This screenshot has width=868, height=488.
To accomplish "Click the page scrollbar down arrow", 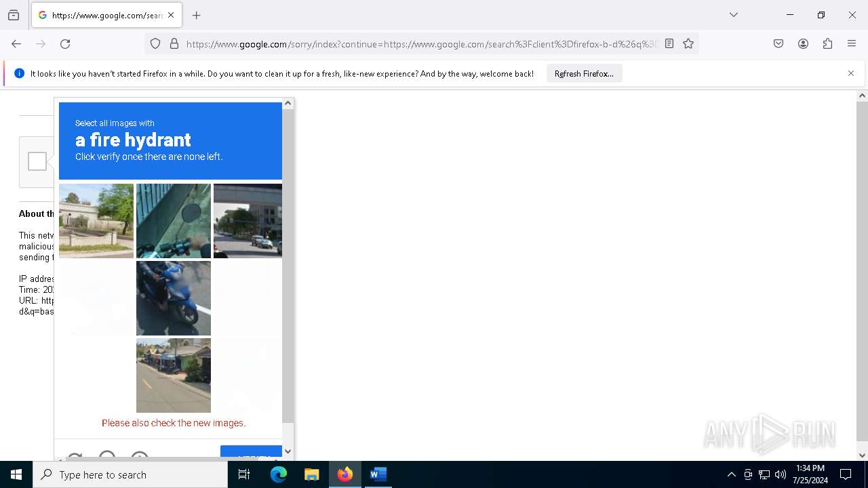I will (862, 455).
